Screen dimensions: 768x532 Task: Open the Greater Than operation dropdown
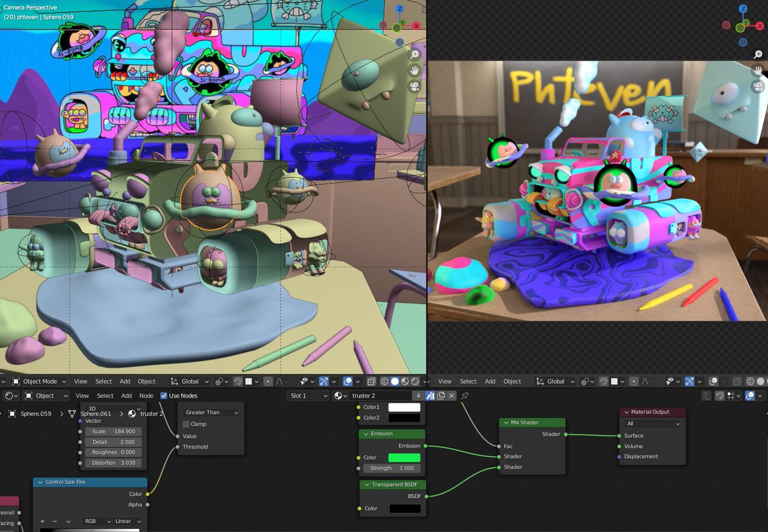[211, 412]
